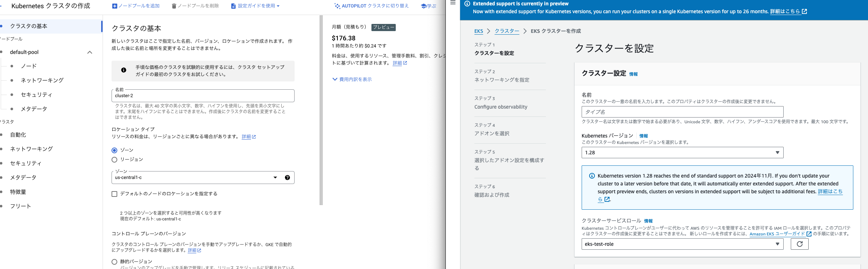
Task: Select the ゾーン location type radio button
Action: click(114, 150)
